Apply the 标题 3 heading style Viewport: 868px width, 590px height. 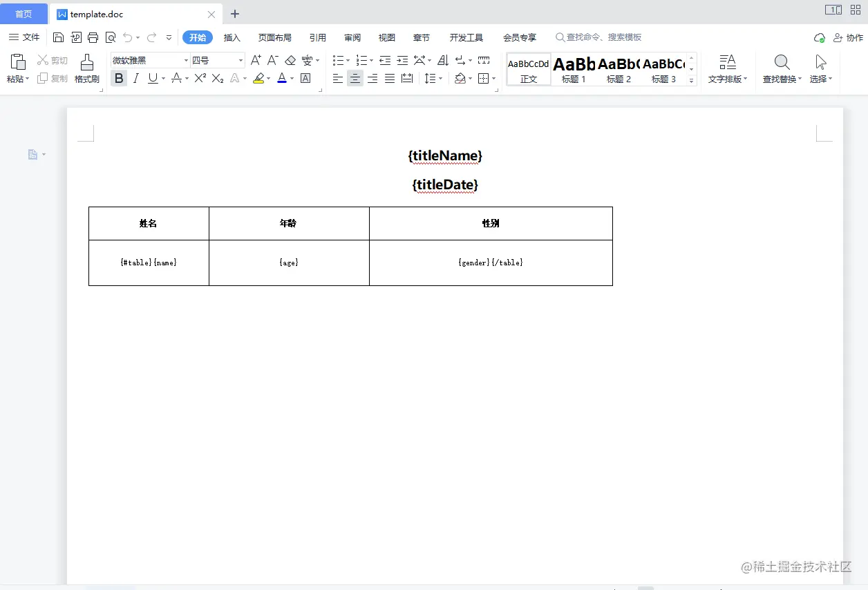pyautogui.click(x=663, y=69)
